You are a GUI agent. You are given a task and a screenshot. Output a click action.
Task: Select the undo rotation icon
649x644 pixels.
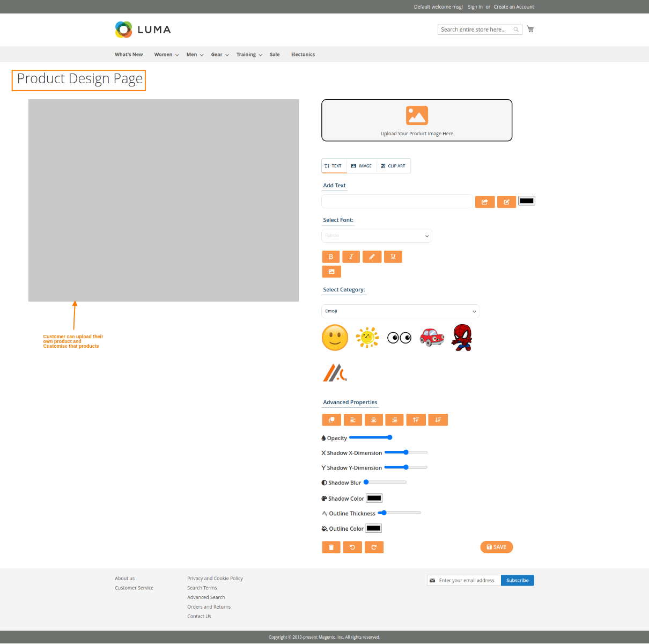[x=352, y=547]
